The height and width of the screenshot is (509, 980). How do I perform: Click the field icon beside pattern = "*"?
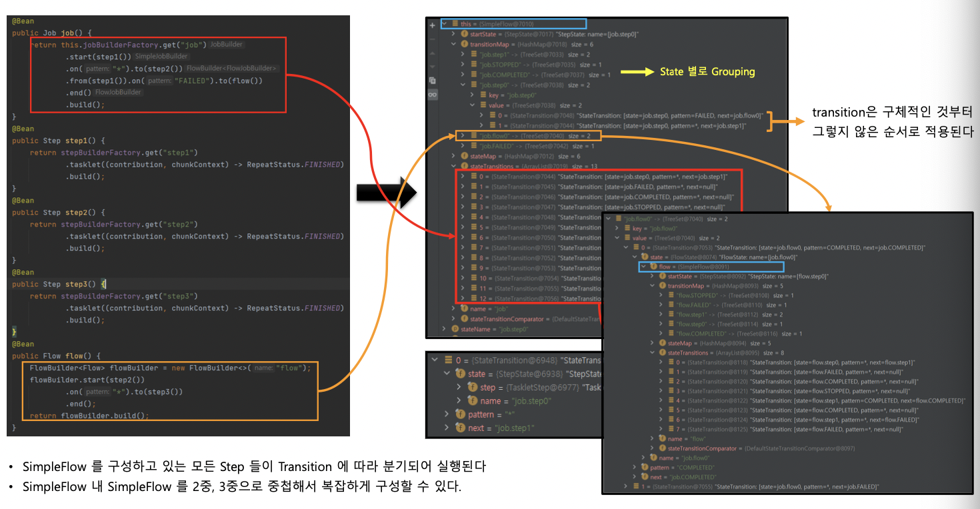(x=461, y=414)
